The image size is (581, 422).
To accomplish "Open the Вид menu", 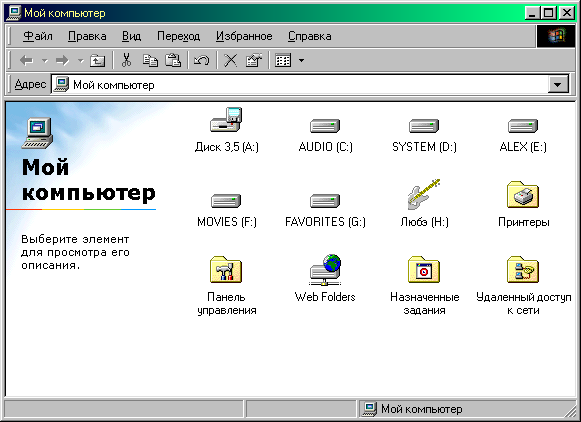I will pos(131,36).
